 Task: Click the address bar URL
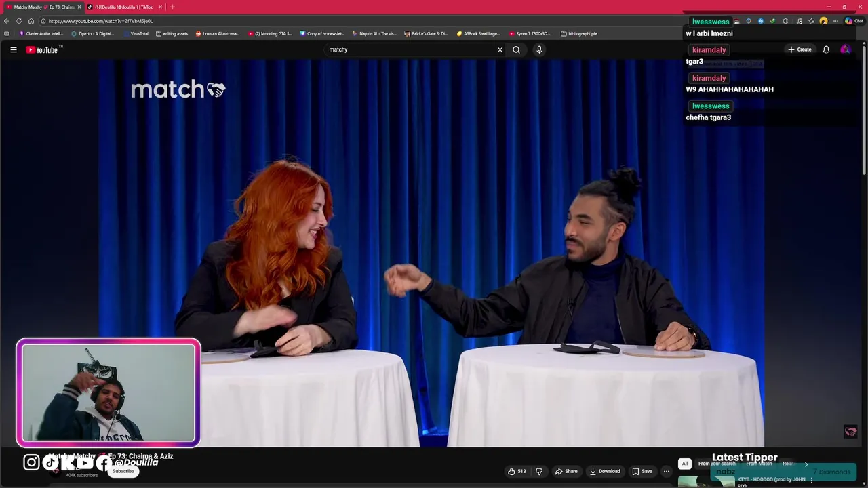101,21
